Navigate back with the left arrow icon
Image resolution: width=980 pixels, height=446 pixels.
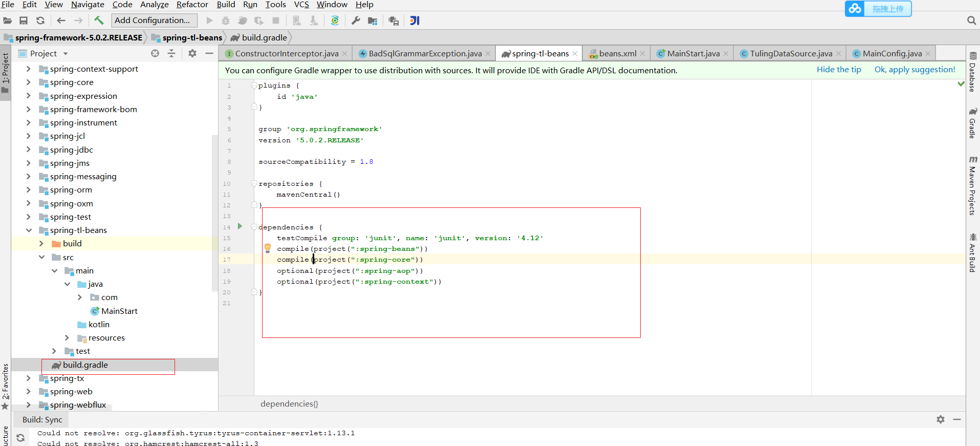click(x=61, y=20)
